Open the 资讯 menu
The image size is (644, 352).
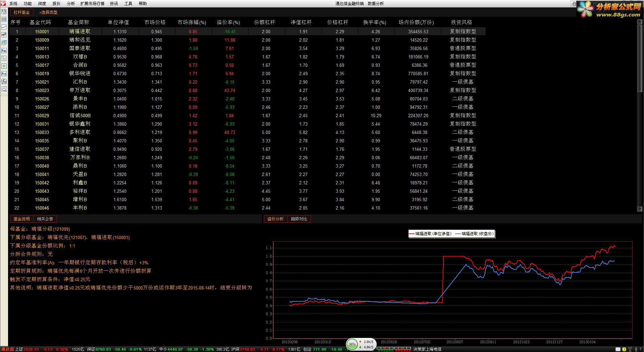pos(114,4)
